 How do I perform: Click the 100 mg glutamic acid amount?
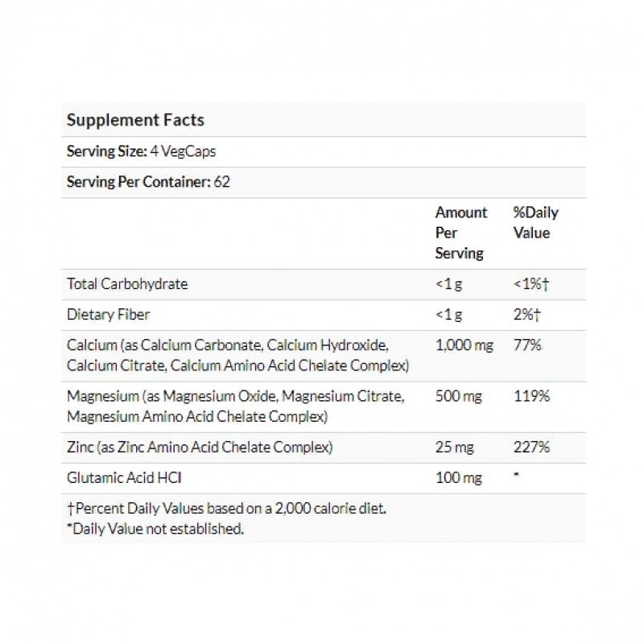[x=458, y=478]
